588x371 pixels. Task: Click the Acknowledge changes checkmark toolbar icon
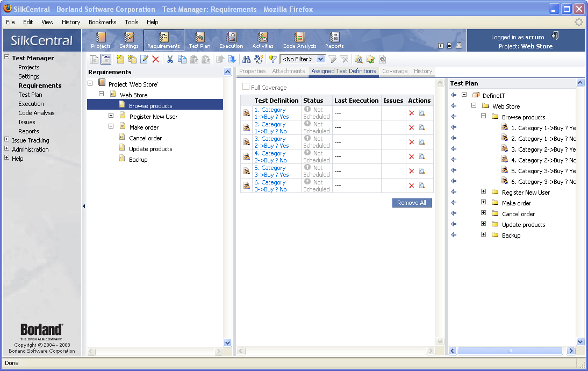pyautogui.click(x=370, y=59)
